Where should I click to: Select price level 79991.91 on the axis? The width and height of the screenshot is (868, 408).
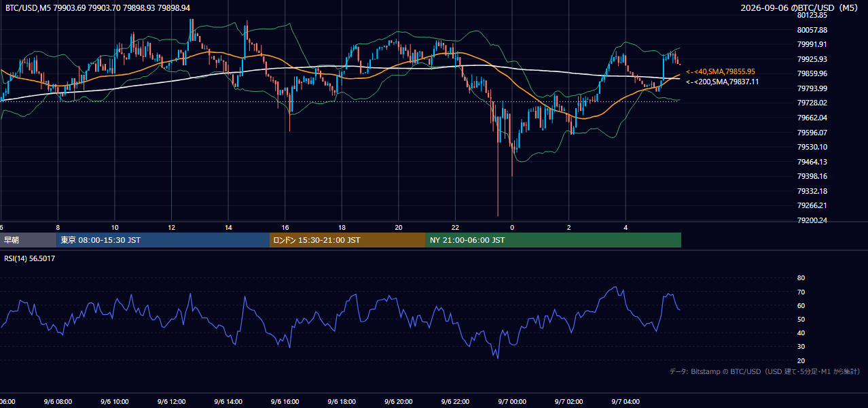coord(812,44)
